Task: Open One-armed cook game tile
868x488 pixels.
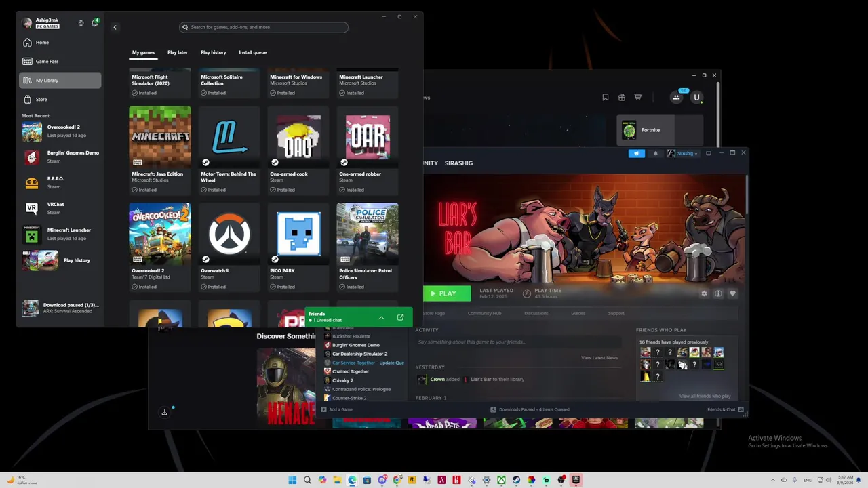Action: (298, 150)
